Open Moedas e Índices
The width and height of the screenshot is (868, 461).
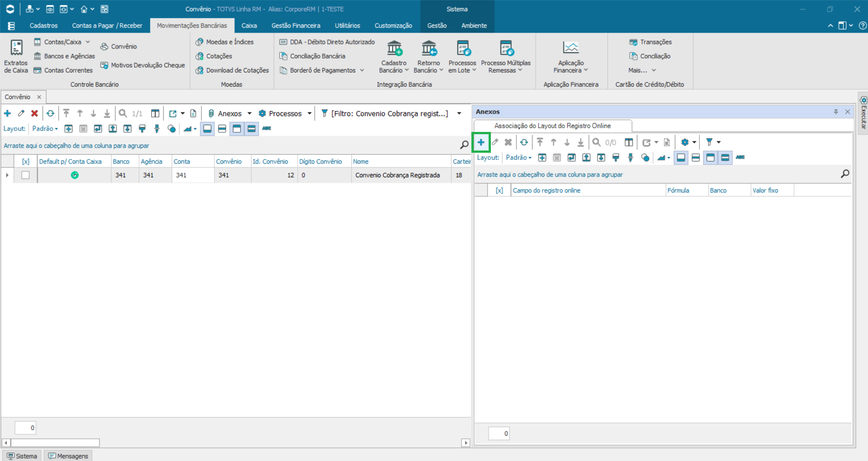pos(225,42)
